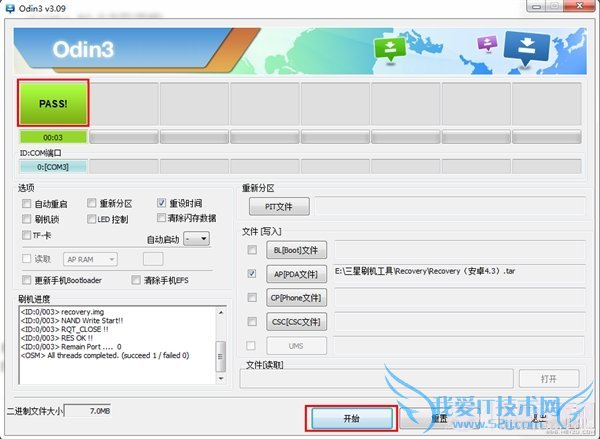Click the CSC file path field
This screenshot has width=600, height=439.
pyautogui.click(x=460, y=321)
